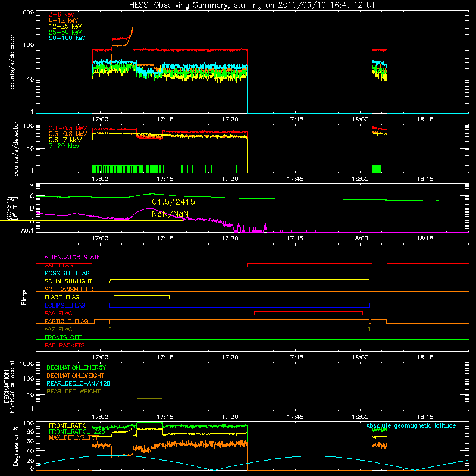Select the red 'BAD_PACKETS' flag label
The width and height of the screenshot is (476, 476).
(65, 345)
